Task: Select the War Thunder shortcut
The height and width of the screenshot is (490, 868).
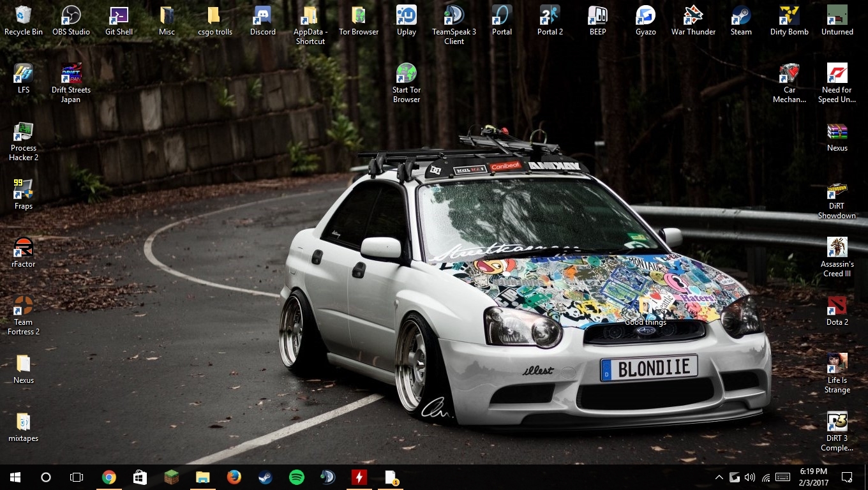Action: point(694,20)
